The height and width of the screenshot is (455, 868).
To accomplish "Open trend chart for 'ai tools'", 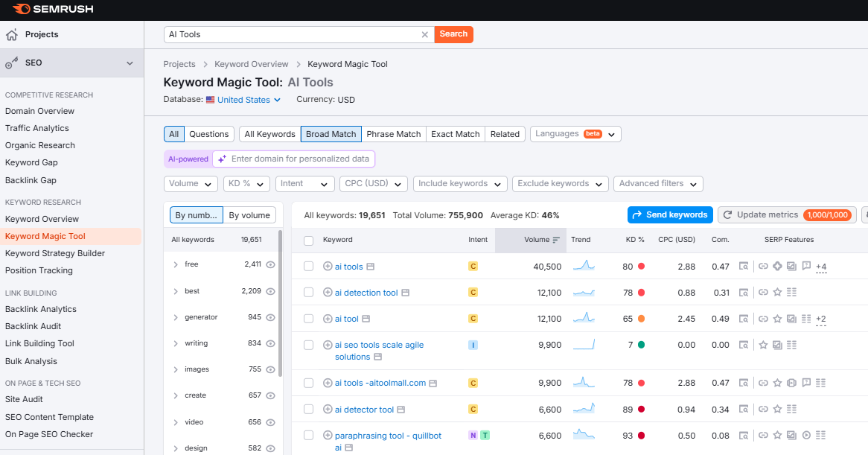I will 584,266.
